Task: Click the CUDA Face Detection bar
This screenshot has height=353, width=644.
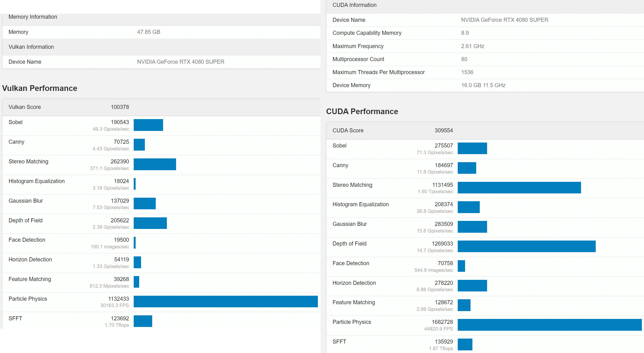Action: coord(461,266)
